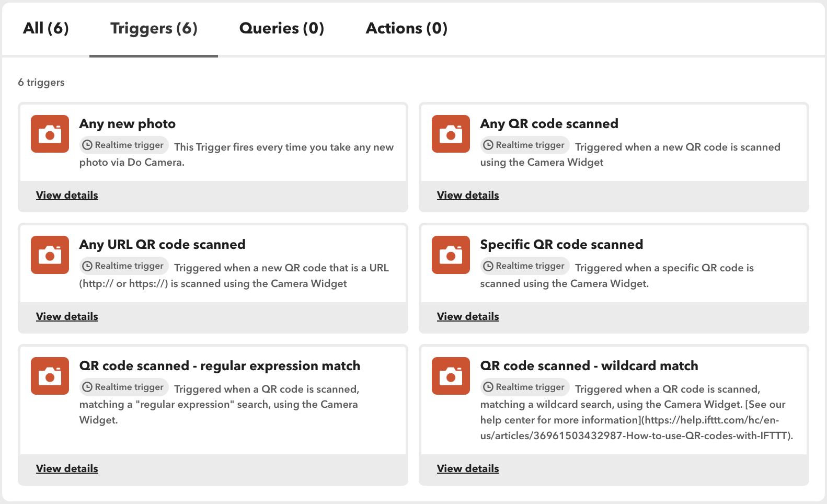This screenshot has width=827, height=504.
Task: Click the Realtime trigger badge under Any new photo
Action: click(124, 145)
